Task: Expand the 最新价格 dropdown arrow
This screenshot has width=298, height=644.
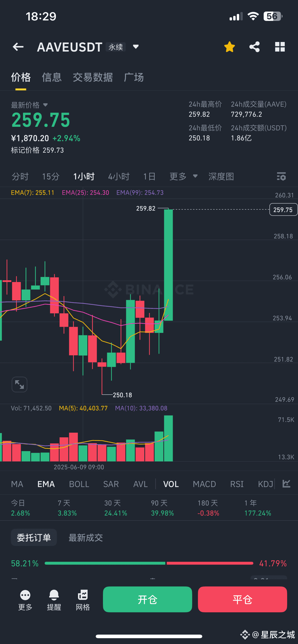Action: [x=45, y=105]
